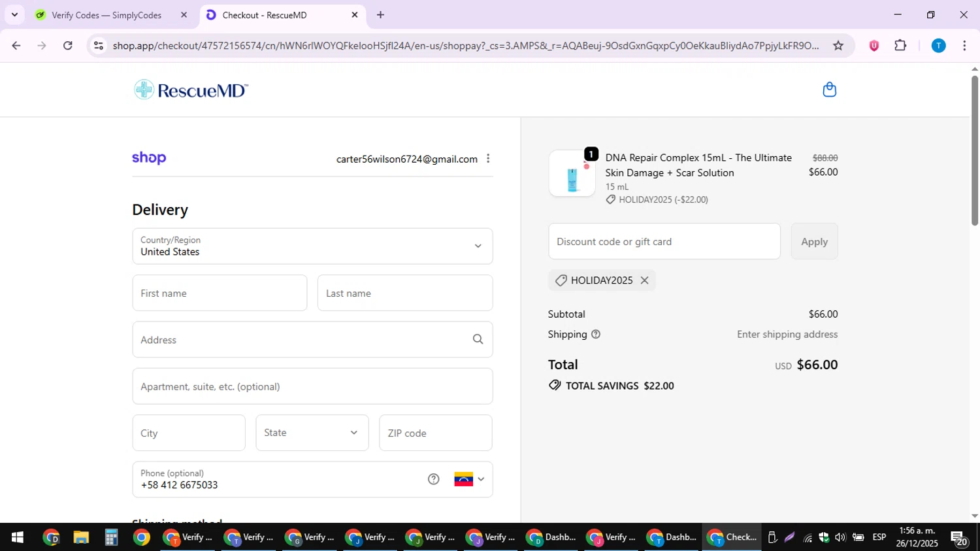The width and height of the screenshot is (980, 551).
Task: Close the Verify Codes tab
Action: coord(184,14)
